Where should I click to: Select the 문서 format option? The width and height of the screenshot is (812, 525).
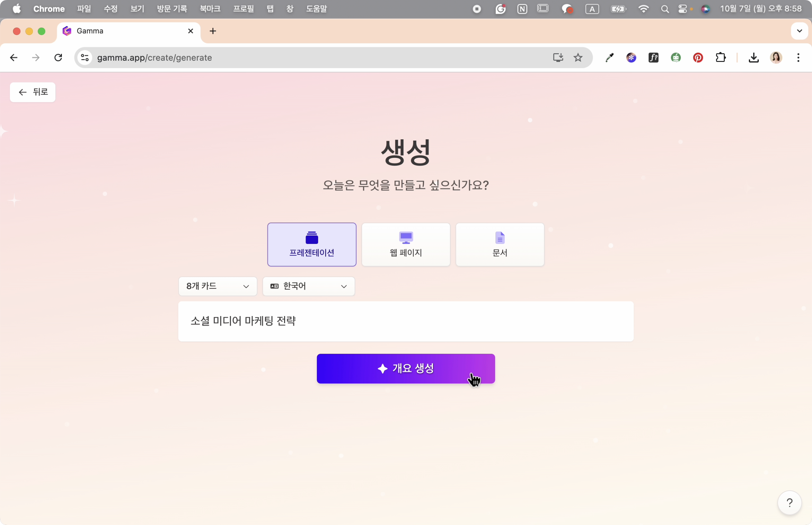(x=500, y=245)
